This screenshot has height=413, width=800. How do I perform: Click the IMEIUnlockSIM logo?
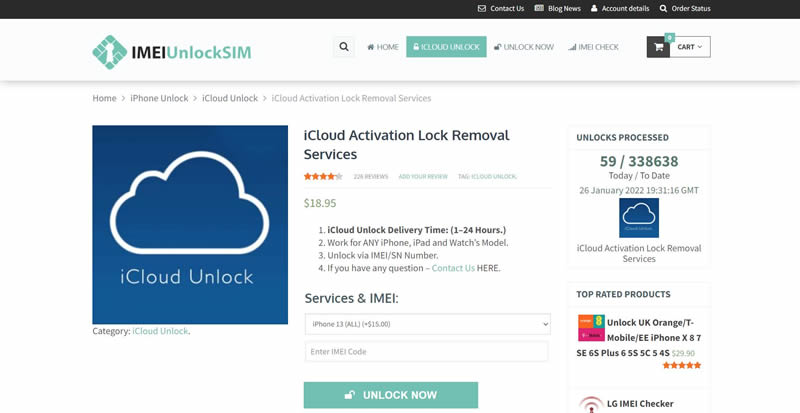point(172,52)
